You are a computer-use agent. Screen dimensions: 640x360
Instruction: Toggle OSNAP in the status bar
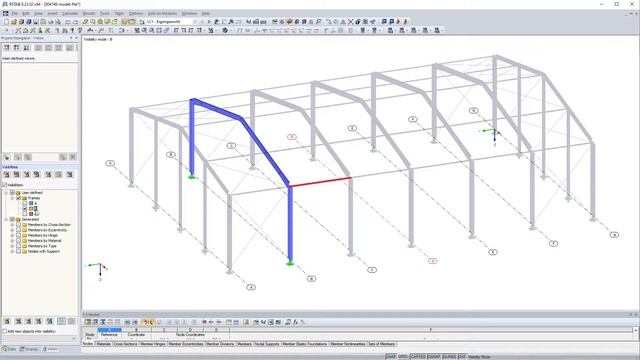tap(434, 357)
